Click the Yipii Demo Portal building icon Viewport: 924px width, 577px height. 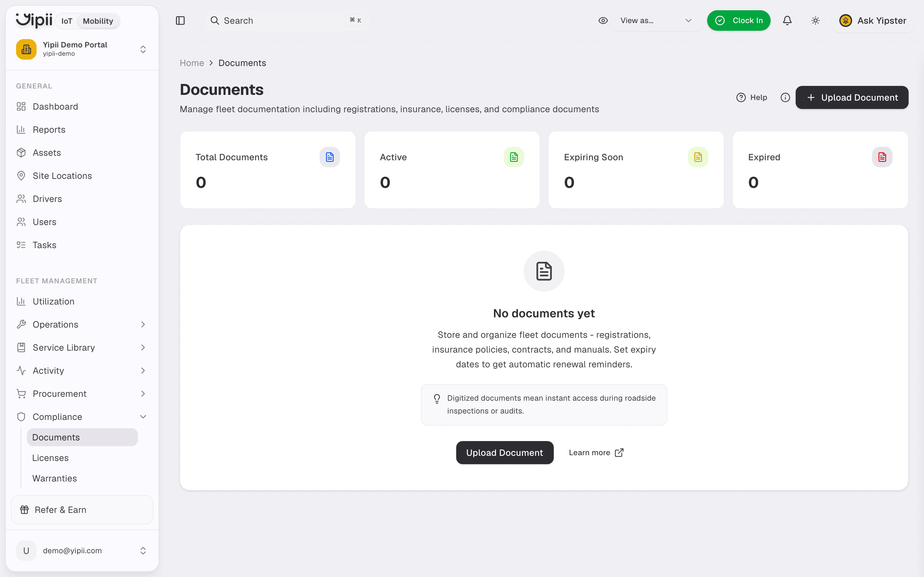26,49
